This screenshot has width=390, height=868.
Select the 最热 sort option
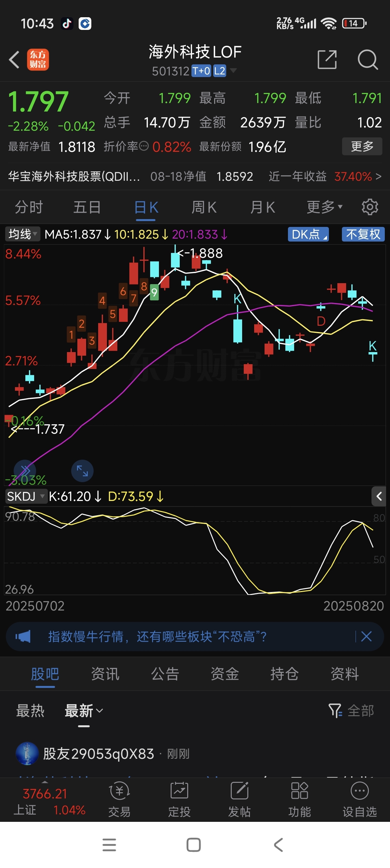click(30, 711)
